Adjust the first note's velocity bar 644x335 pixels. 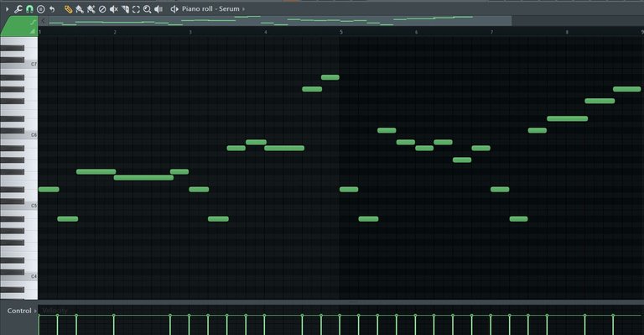tap(39, 325)
